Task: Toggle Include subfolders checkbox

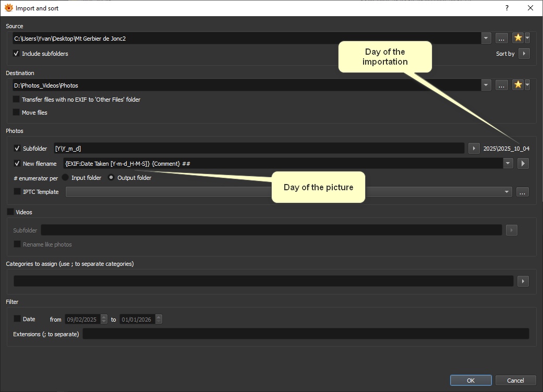Action: tap(16, 54)
